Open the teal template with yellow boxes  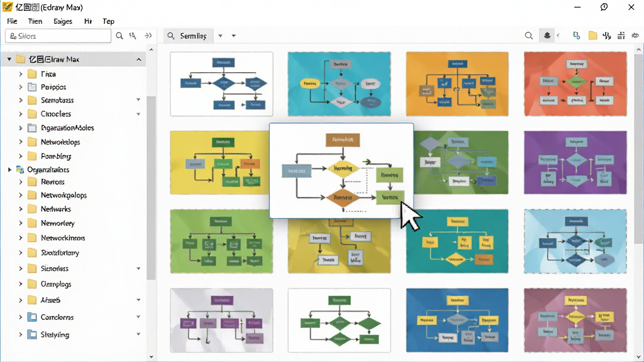[457, 241]
